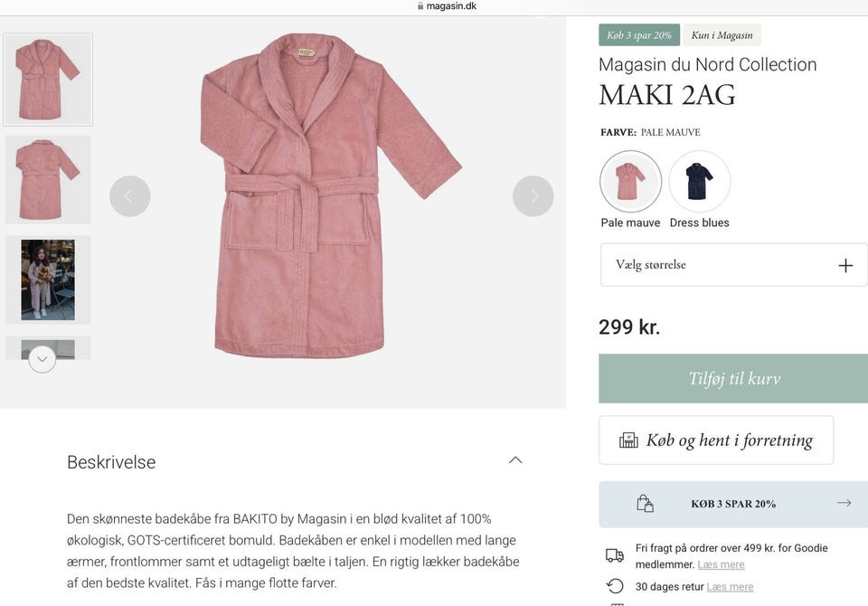Click the delivery truck icon
The width and height of the screenshot is (868, 606).
(x=615, y=555)
